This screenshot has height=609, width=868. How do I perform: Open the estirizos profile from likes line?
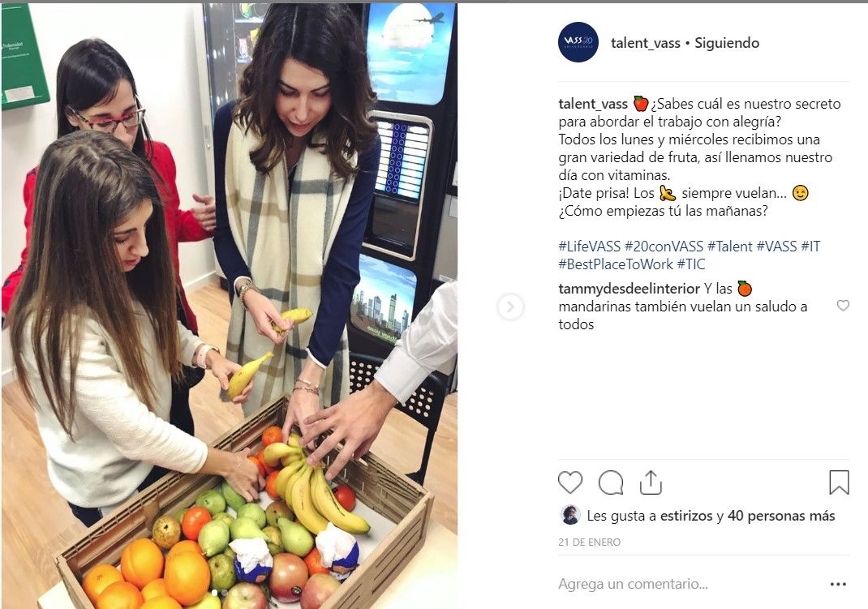click(x=686, y=516)
